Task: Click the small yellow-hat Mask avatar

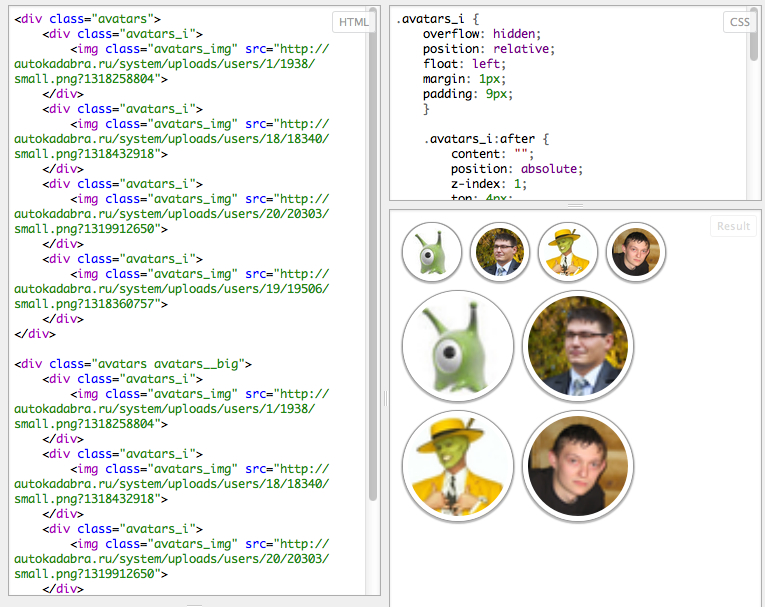Action: pos(567,252)
